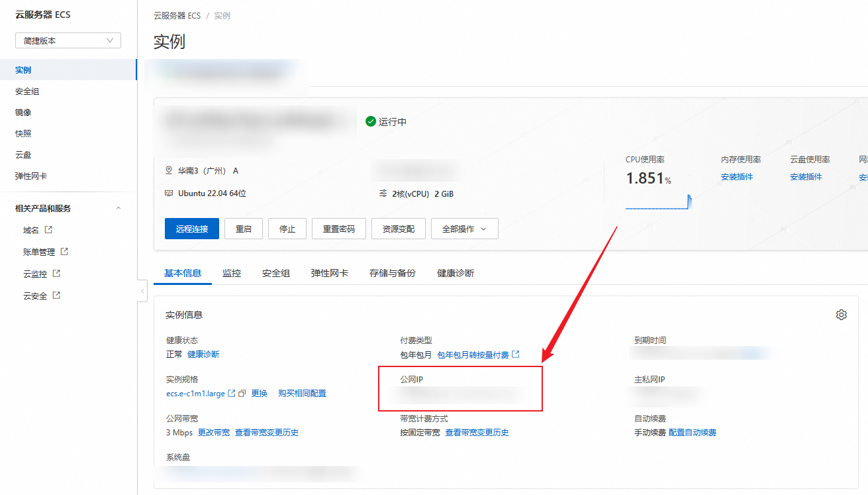Screen dimensions: 868x495
Task: Click the OS icon beside Ubuntu 22.04
Action: point(169,193)
